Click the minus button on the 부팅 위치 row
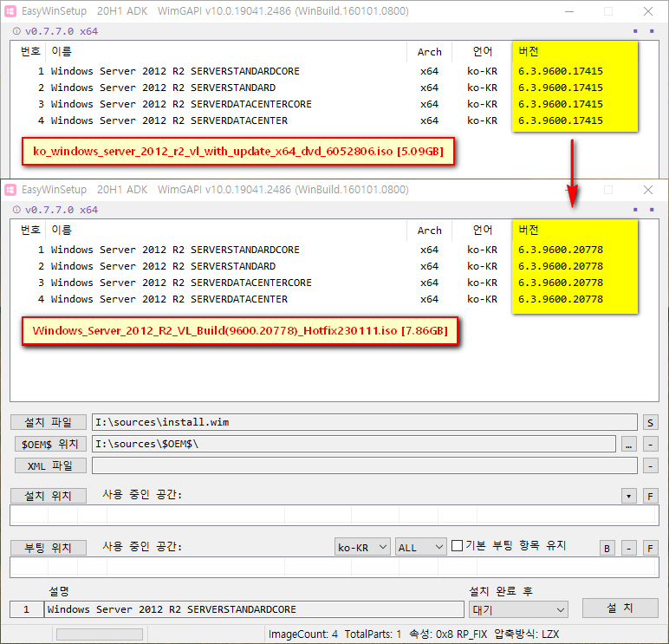This screenshot has width=669, height=644. 629,548
